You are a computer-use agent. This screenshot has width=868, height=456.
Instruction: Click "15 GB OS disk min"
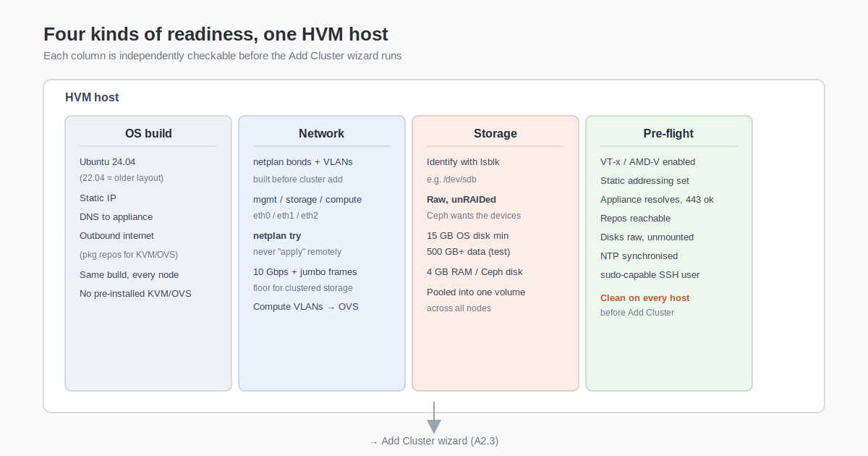[467, 236]
